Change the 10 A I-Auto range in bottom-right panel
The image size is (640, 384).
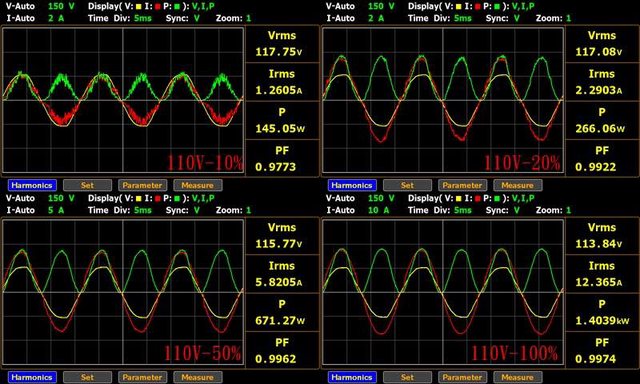tap(378, 210)
